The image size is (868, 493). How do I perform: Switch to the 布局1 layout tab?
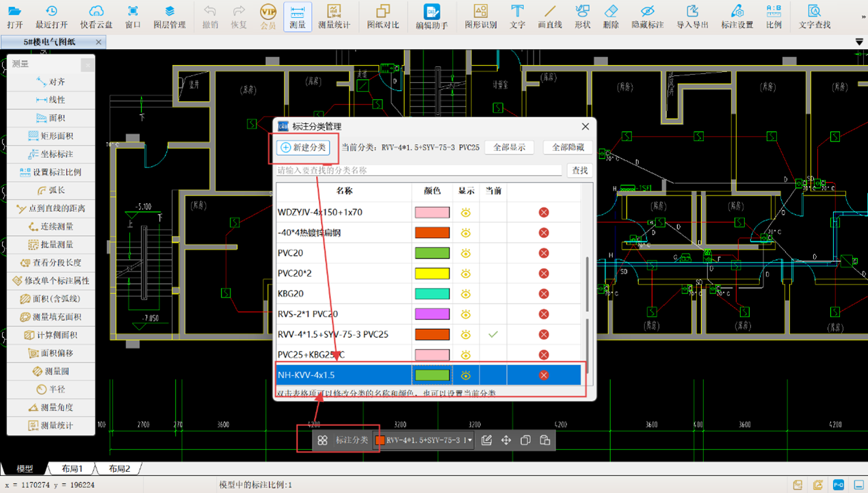(x=72, y=469)
